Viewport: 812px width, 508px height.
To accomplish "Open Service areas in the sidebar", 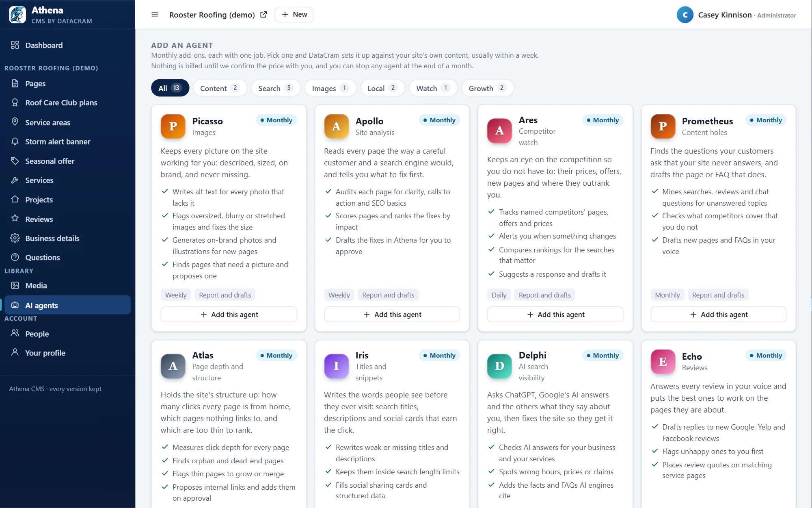I will [67, 122].
